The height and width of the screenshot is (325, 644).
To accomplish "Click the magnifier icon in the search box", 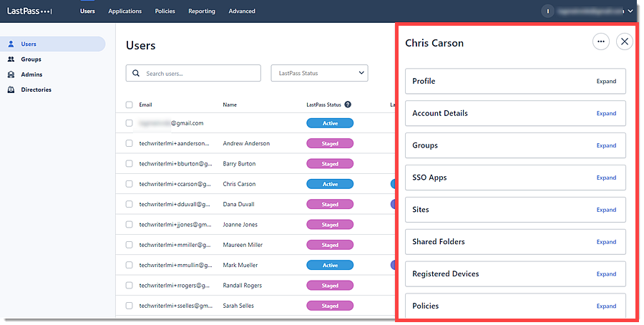I will (x=136, y=73).
